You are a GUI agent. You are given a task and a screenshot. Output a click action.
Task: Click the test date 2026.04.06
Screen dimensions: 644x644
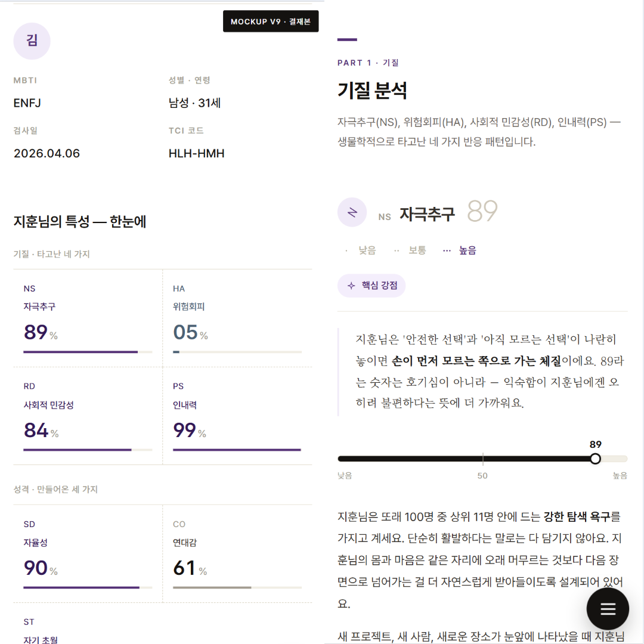(47, 154)
